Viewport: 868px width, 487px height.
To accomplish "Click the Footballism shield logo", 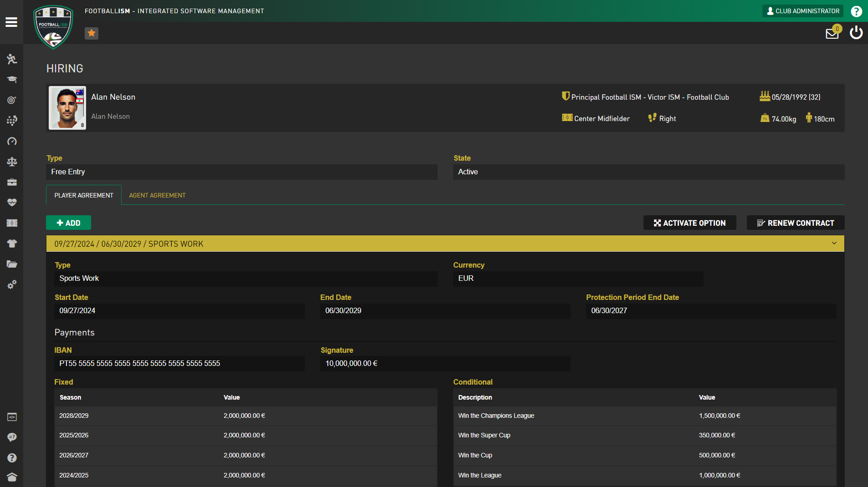I will 53,26.
